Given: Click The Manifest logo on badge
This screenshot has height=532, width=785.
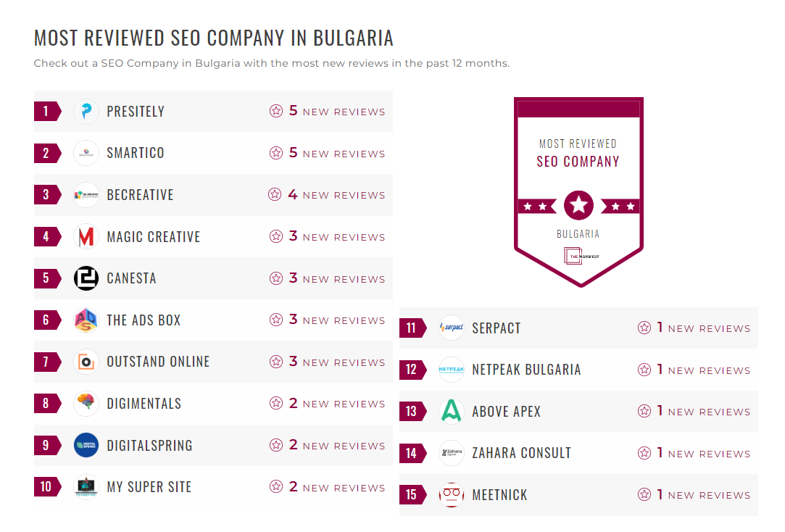Looking at the screenshot, I should coord(581,256).
